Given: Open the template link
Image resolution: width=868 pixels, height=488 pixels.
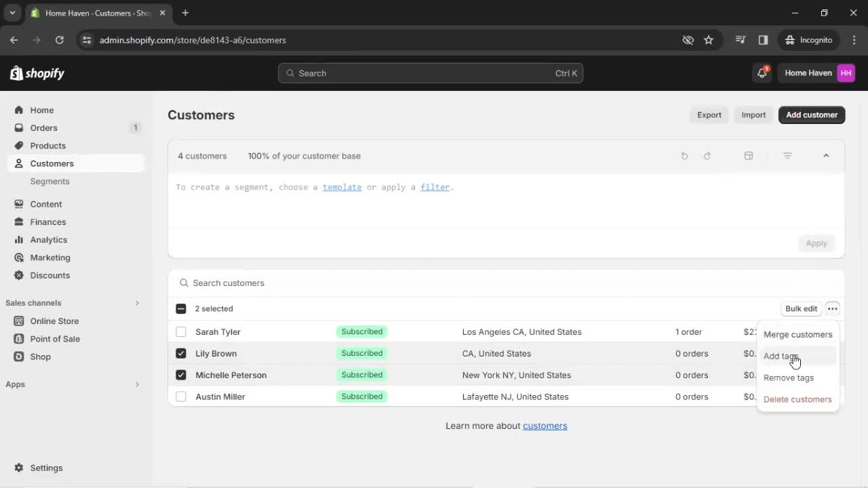Looking at the screenshot, I should click(342, 187).
